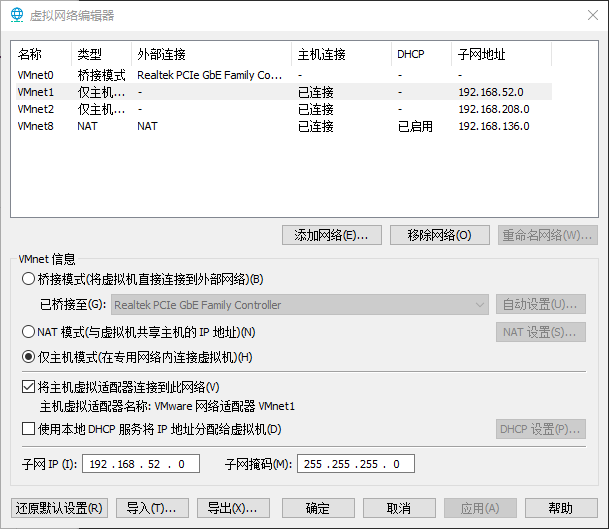
Task: Click the 外部连接 column header
Action: click(212, 54)
